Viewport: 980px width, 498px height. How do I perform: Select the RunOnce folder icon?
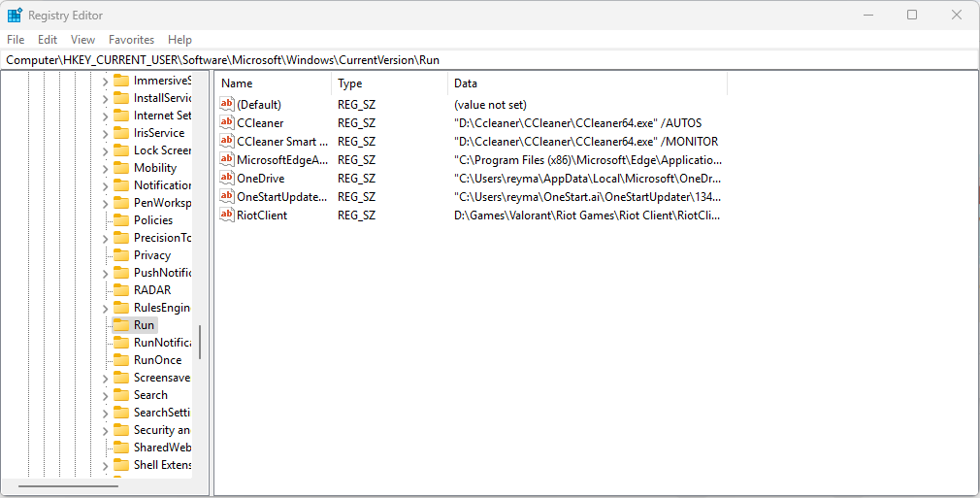click(121, 360)
